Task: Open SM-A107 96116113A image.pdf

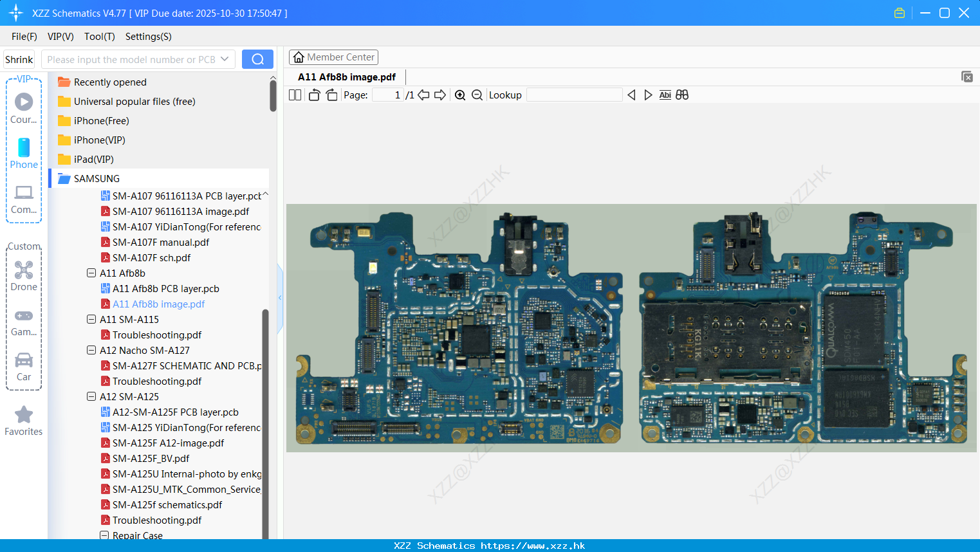Action: (x=181, y=211)
